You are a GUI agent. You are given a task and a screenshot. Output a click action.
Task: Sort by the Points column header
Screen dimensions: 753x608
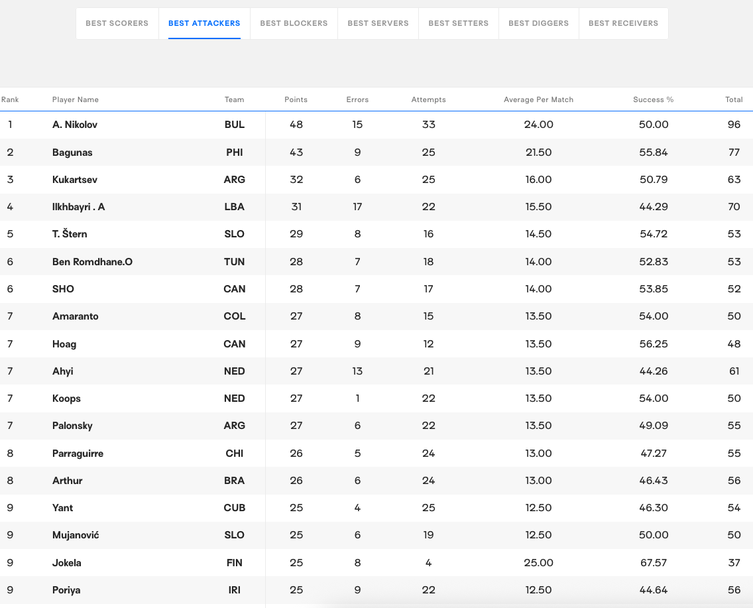click(x=296, y=100)
